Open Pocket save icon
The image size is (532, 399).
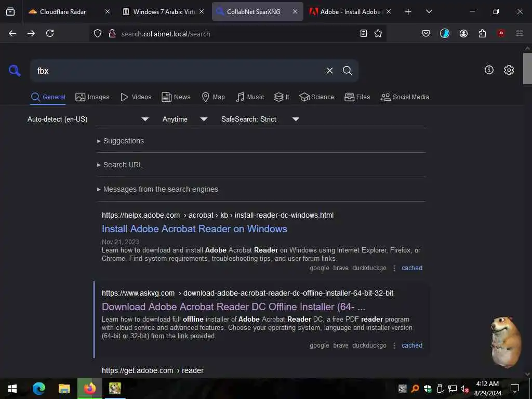coord(426,33)
